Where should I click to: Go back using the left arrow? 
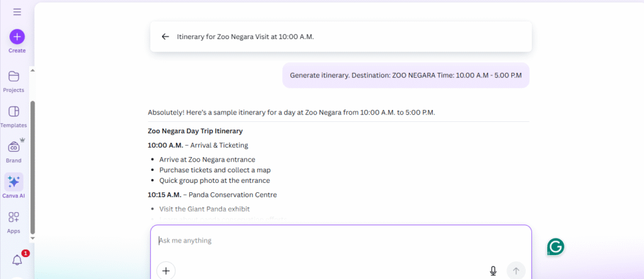pos(165,36)
